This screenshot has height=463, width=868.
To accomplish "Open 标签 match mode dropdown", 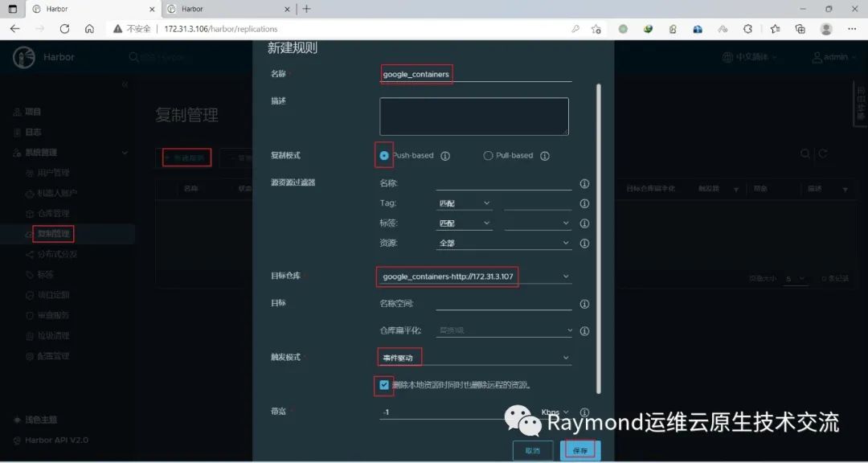I will pos(464,223).
